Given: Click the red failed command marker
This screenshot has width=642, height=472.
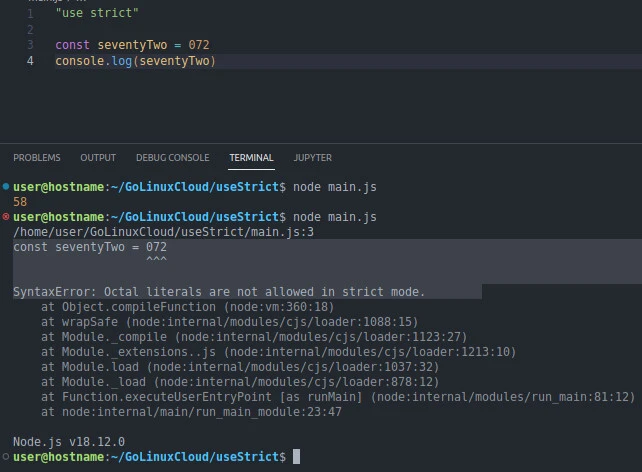Looking at the screenshot, I should pos(6,216).
